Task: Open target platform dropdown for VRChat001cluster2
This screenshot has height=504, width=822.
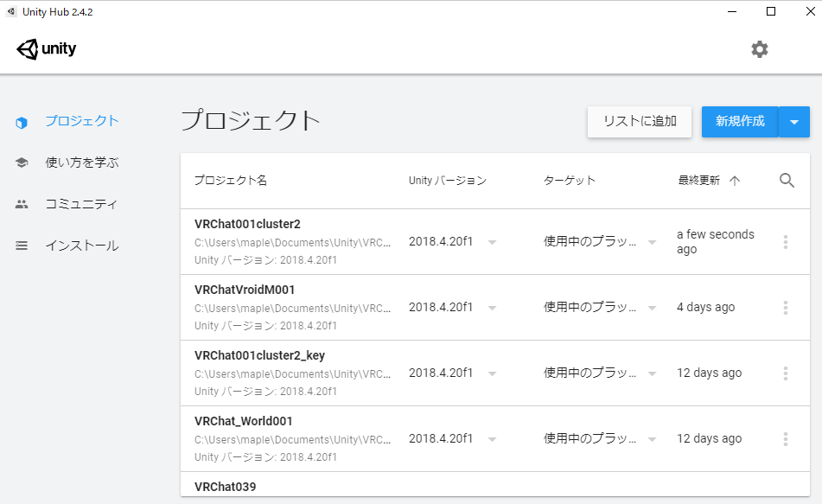Action: click(652, 242)
